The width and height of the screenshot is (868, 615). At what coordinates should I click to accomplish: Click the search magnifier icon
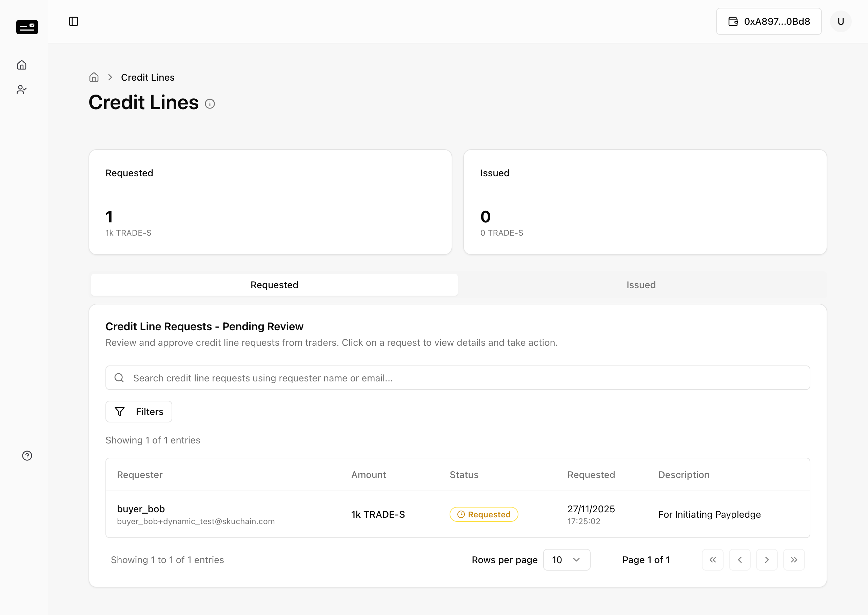coord(119,378)
